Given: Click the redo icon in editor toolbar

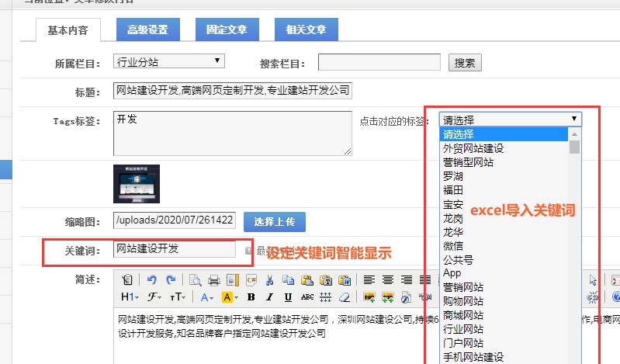Looking at the screenshot, I should point(170,280).
